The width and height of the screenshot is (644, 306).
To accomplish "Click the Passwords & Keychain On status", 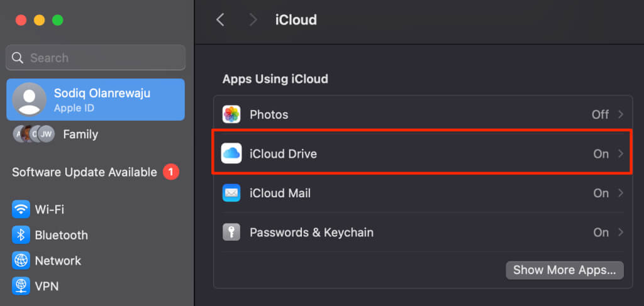I will point(601,232).
